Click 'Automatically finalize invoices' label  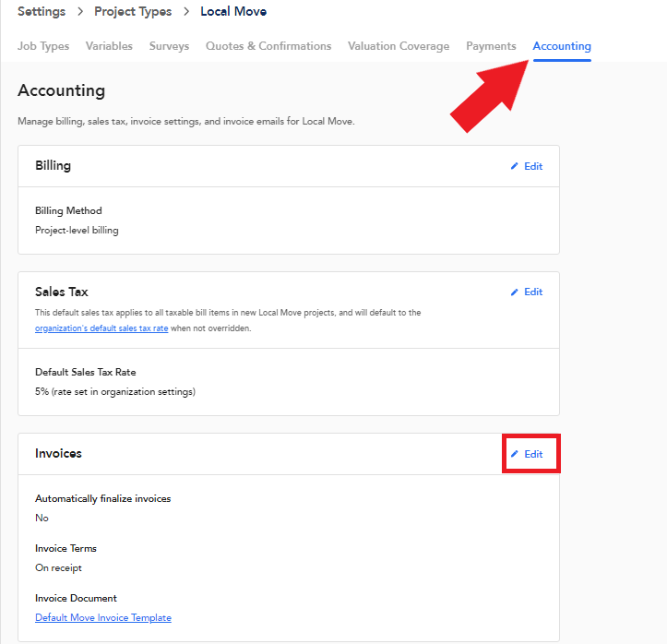point(103,498)
